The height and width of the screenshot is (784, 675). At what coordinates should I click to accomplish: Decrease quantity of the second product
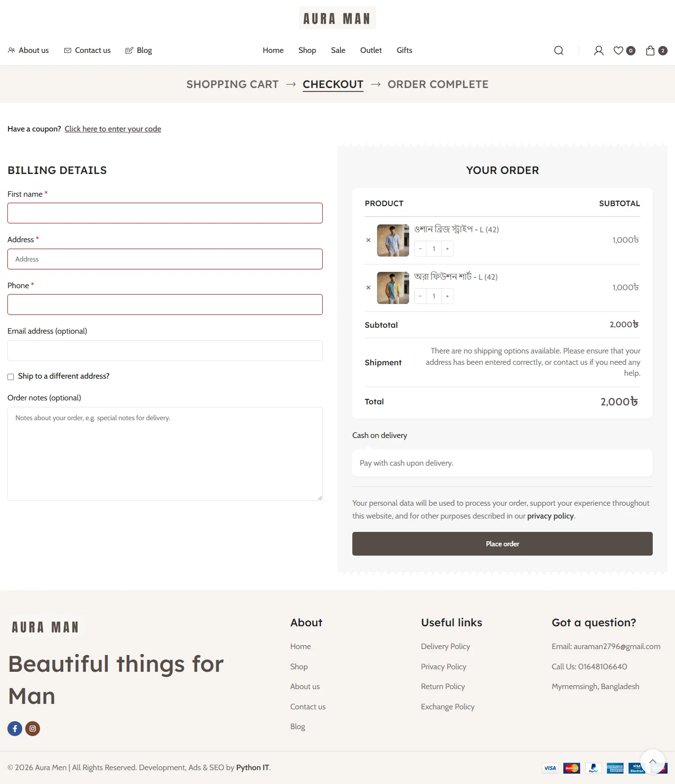point(421,296)
